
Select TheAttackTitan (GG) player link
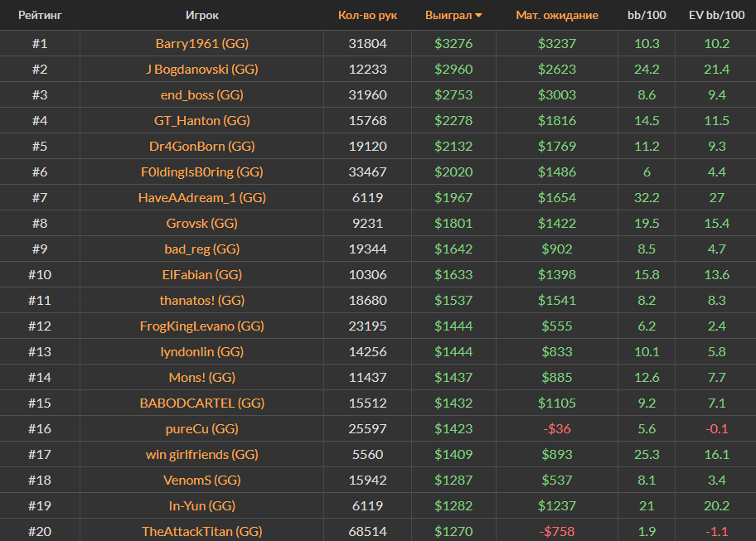[202, 531]
